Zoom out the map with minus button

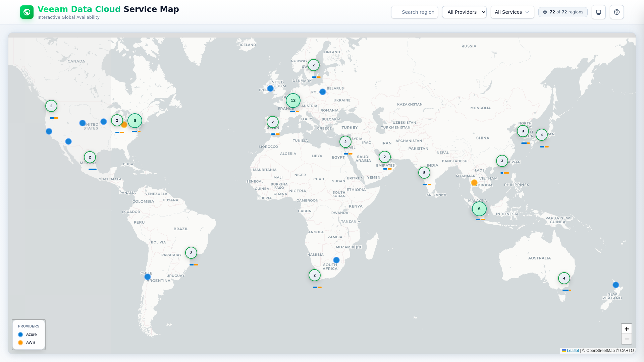pyautogui.click(x=627, y=339)
